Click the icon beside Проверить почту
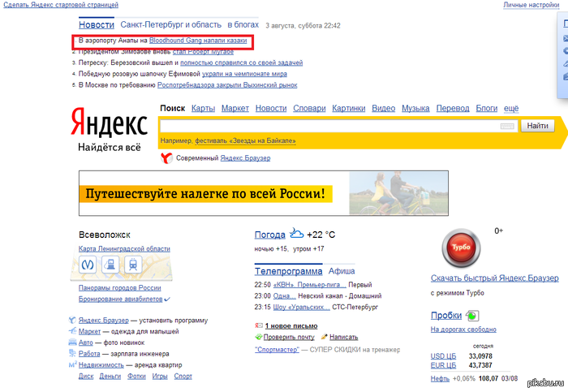Screen dimensions: 568x392 click(x=259, y=337)
